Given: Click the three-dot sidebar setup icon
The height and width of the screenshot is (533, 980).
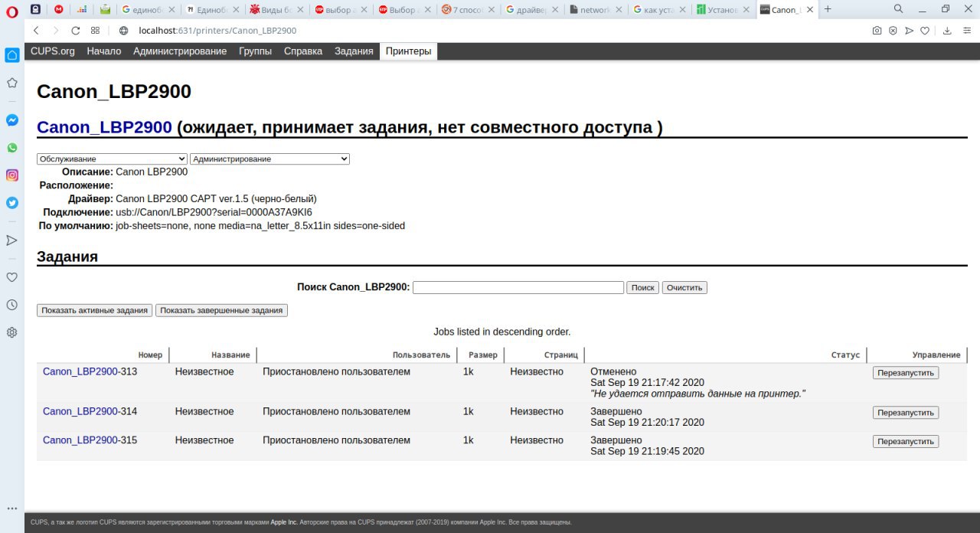Looking at the screenshot, I should point(11,508).
